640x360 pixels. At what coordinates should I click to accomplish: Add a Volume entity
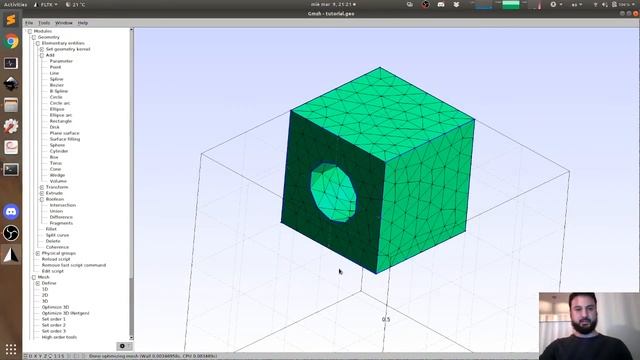(58, 181)
